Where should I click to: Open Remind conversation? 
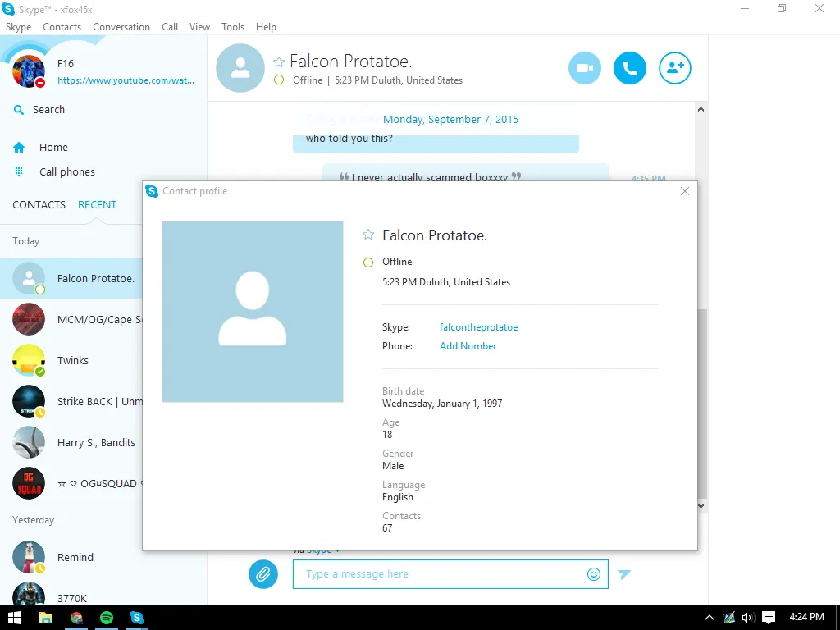click(x=71, y=557)
